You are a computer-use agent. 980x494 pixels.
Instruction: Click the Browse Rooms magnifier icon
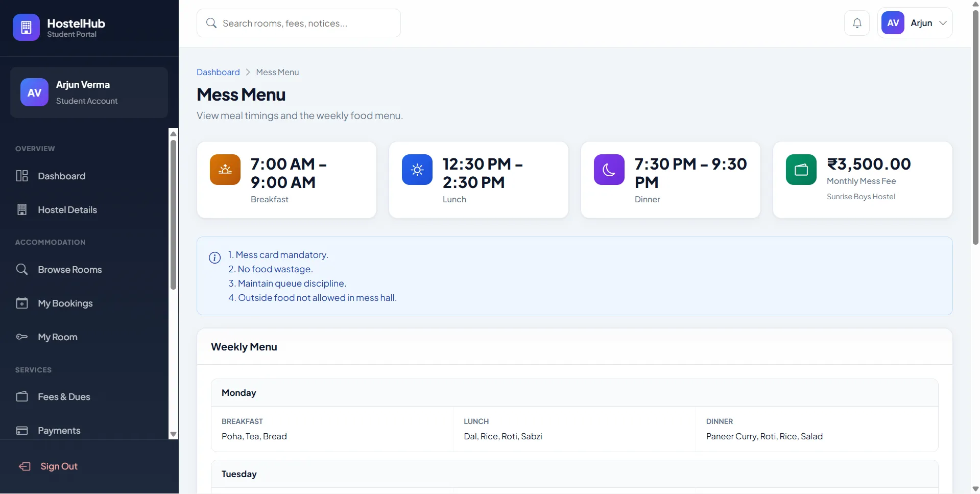pyautogui.click(x=22, y=269)
